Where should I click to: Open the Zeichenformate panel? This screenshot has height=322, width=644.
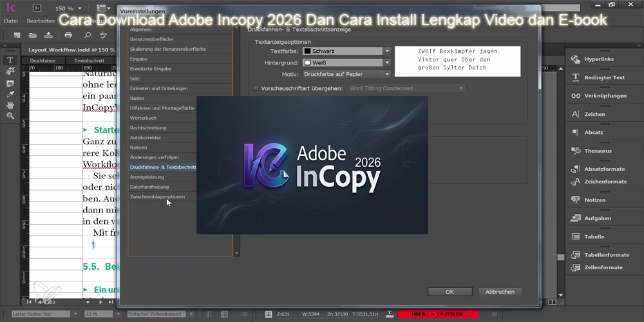(x=598, y=182)
